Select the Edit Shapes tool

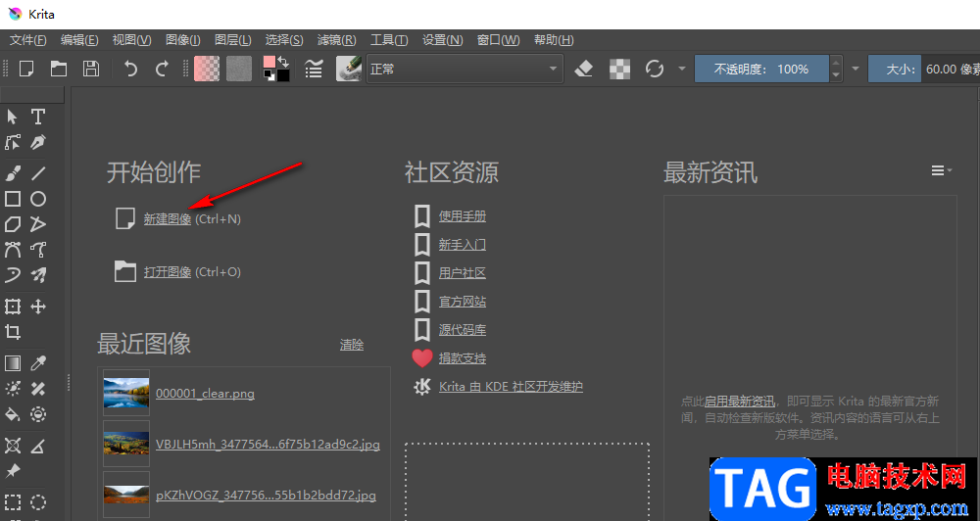pos(13,142)
